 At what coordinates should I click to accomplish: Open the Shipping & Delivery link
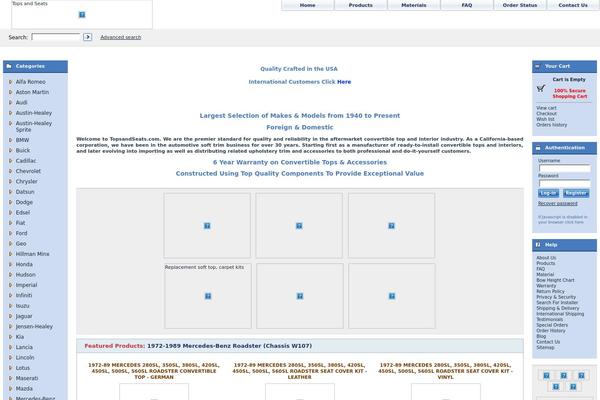(x=558, y=308)
